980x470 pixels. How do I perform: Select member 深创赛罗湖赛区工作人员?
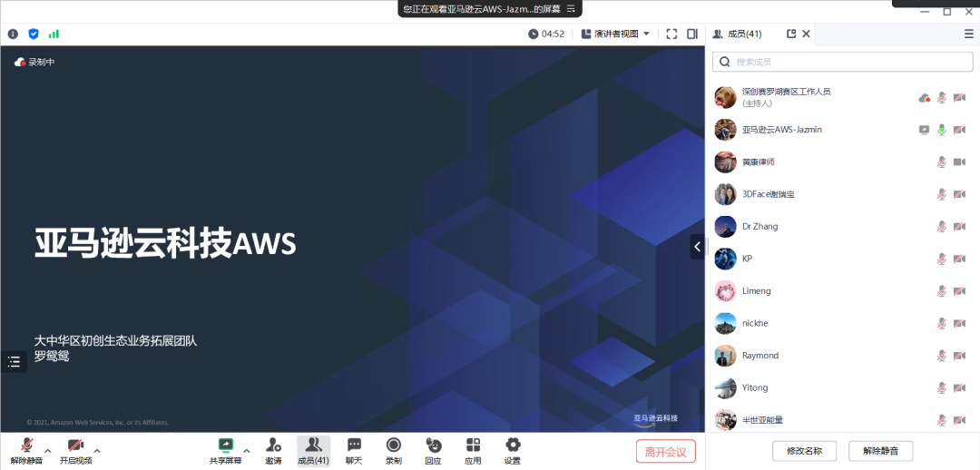(x=842, y=97)
